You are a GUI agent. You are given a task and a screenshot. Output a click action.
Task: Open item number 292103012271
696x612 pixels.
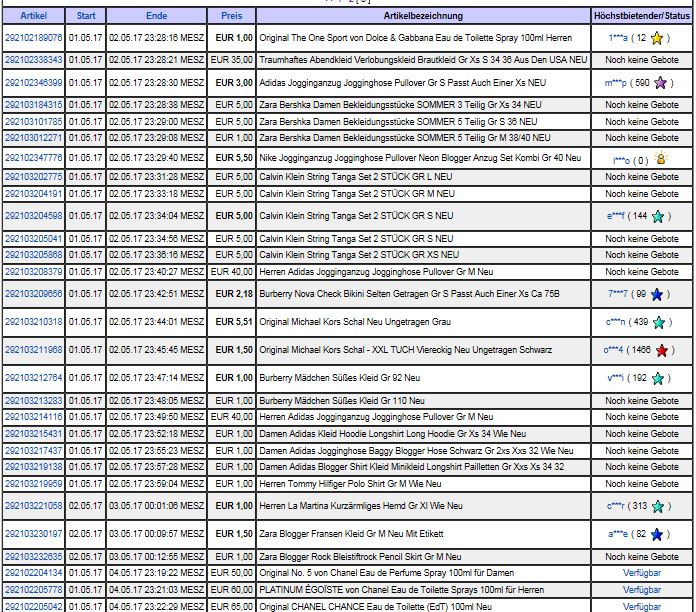tap(34, 138)
